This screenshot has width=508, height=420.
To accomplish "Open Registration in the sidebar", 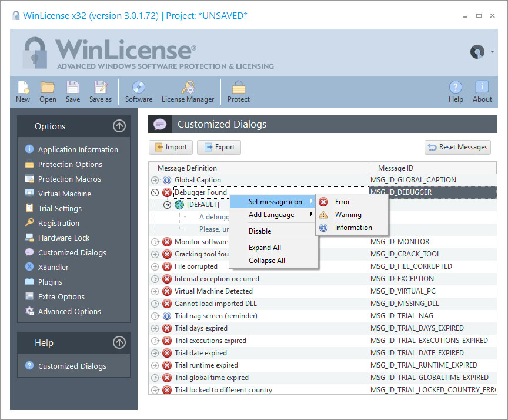I will 59,223.
